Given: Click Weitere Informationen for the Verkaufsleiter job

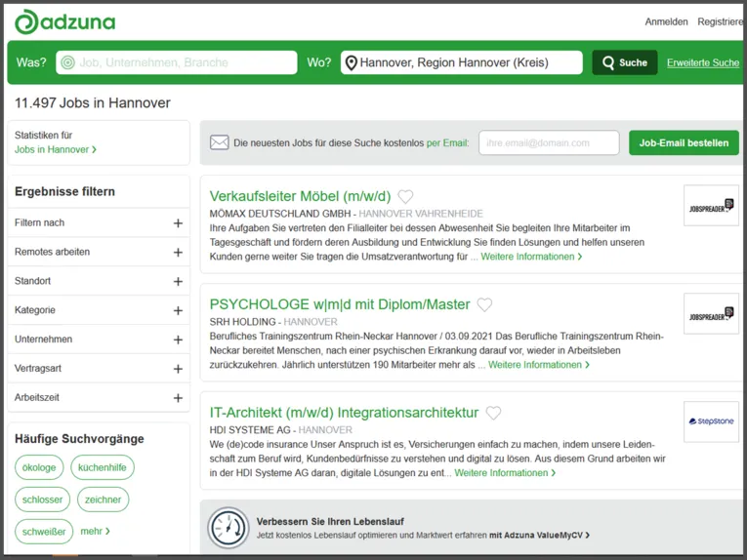Looking at the screenshot, I should pos(531,257).
